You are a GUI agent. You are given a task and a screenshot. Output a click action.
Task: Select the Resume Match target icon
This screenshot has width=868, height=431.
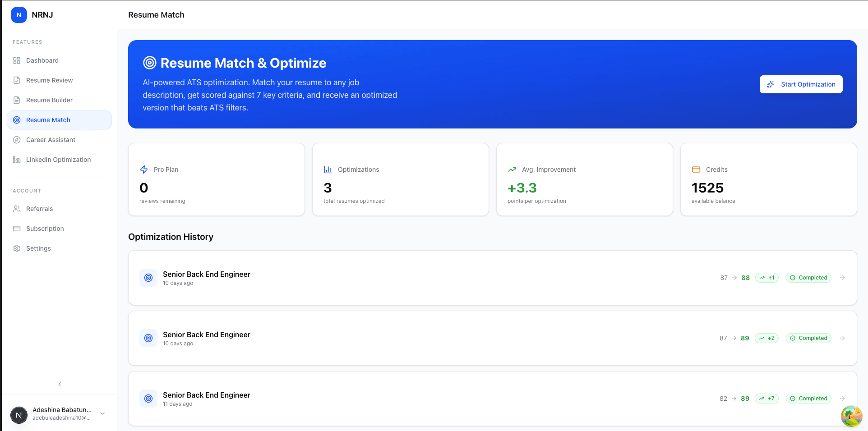tap(17, 120)
